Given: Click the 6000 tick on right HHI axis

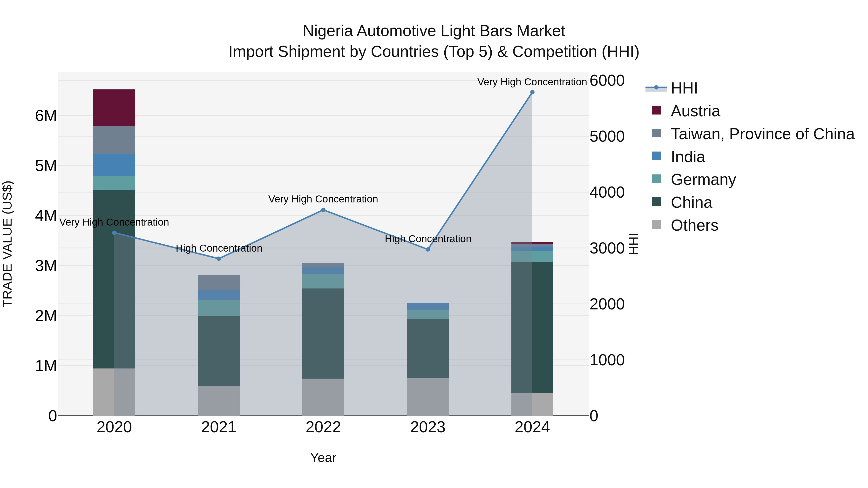Looking at the screenshot, I should coord(607,80).
